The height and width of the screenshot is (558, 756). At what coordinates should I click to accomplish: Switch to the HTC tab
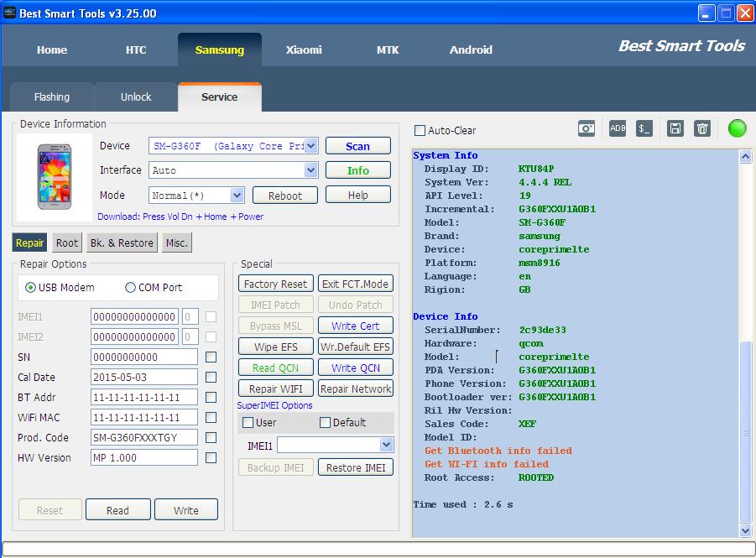[x=136, y=50]
